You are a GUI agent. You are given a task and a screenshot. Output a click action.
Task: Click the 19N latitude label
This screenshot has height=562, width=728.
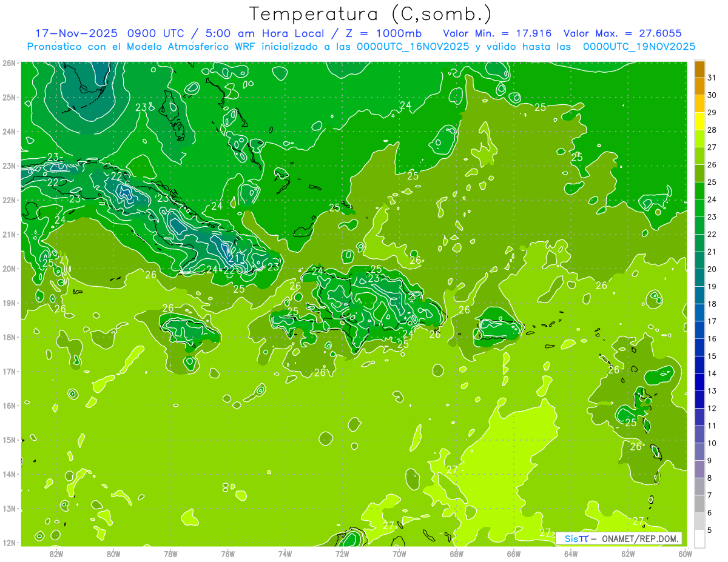click(x=9, y=303)
